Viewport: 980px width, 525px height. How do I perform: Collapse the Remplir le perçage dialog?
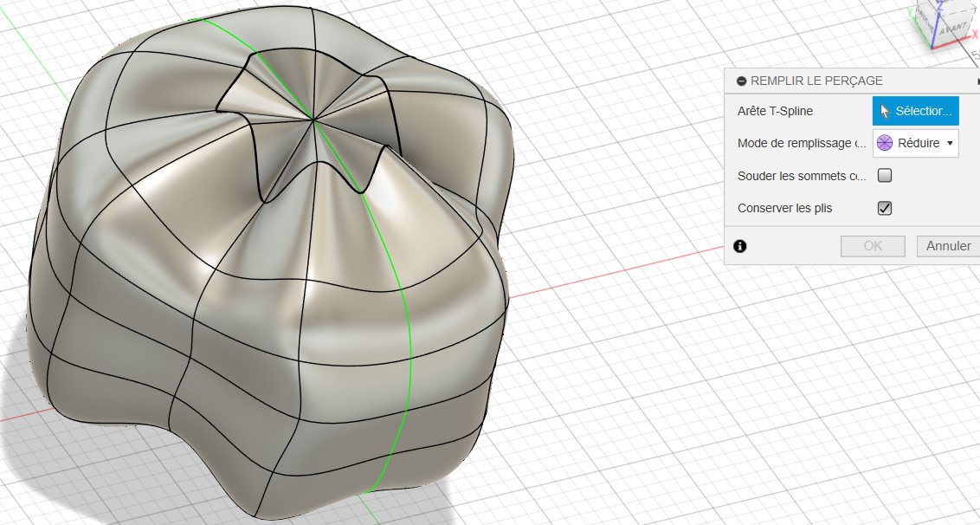coord(741,81)
